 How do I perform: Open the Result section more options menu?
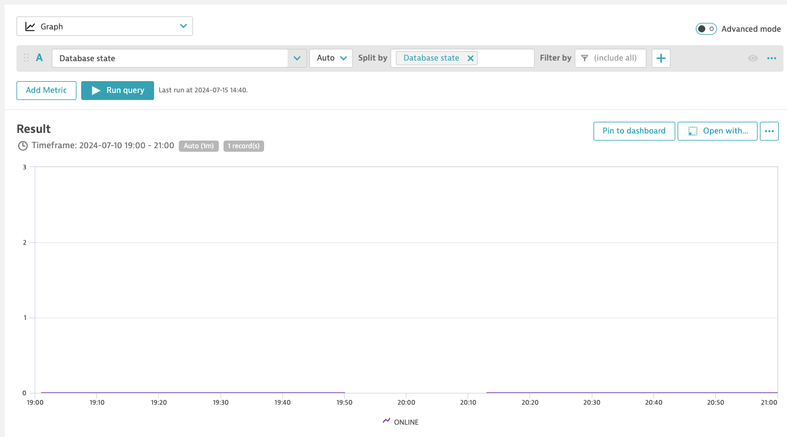pos(769,131)
